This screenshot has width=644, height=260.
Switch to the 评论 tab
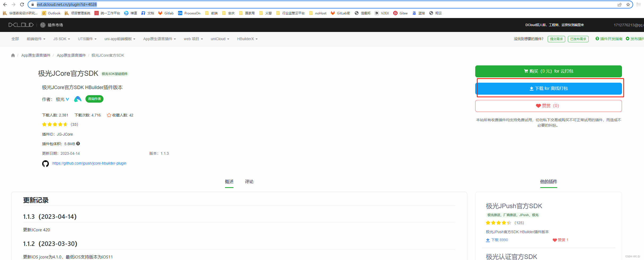pos(249,182)
